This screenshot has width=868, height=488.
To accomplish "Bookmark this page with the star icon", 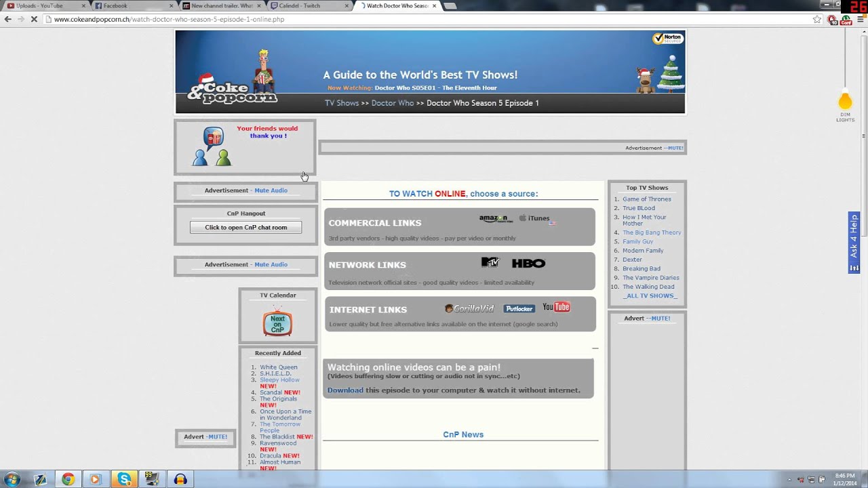I will point(817,19).
